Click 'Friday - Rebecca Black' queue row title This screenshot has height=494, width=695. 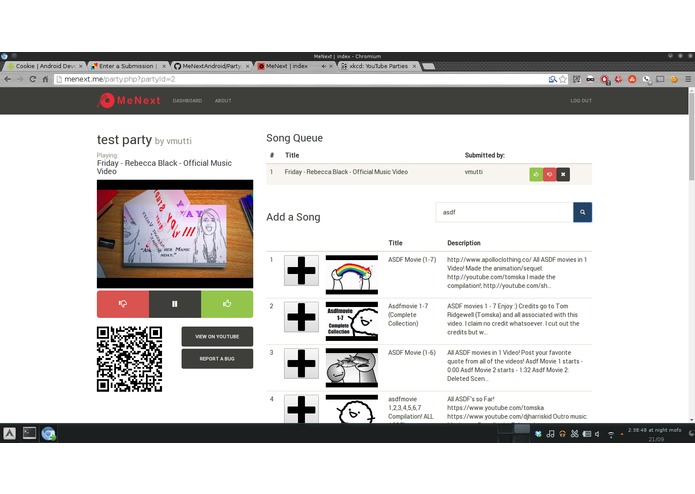tap(346, 172)
